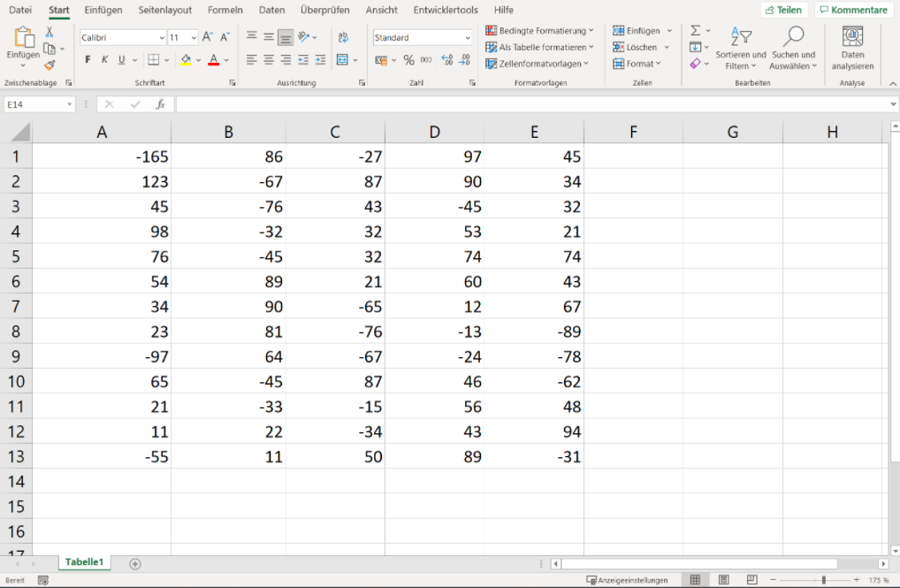Click Löschen to delete cells
900x588 pixels.
tap(635, 47)
